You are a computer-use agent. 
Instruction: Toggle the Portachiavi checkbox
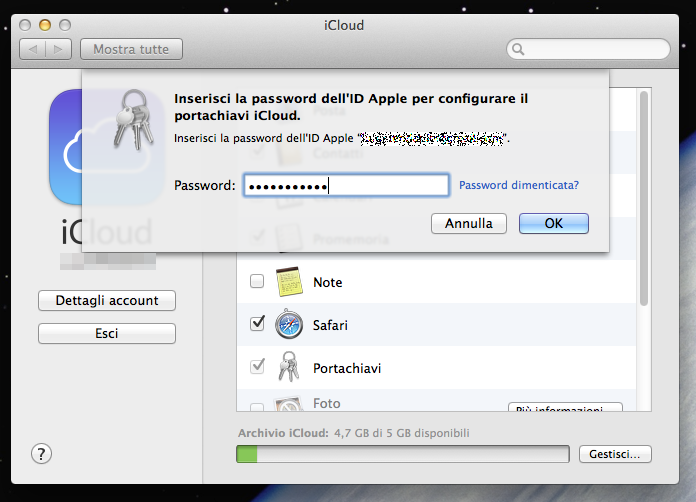click(257, 366)
